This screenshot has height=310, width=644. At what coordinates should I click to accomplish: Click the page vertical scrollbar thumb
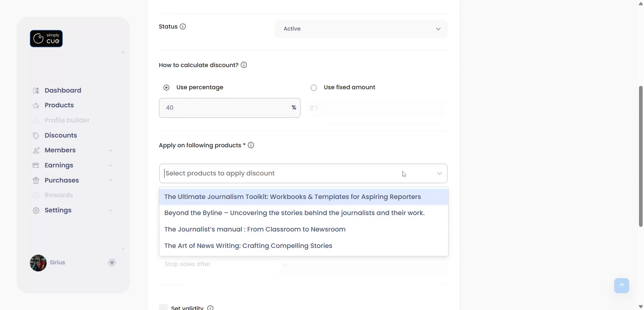click(641, 156)
